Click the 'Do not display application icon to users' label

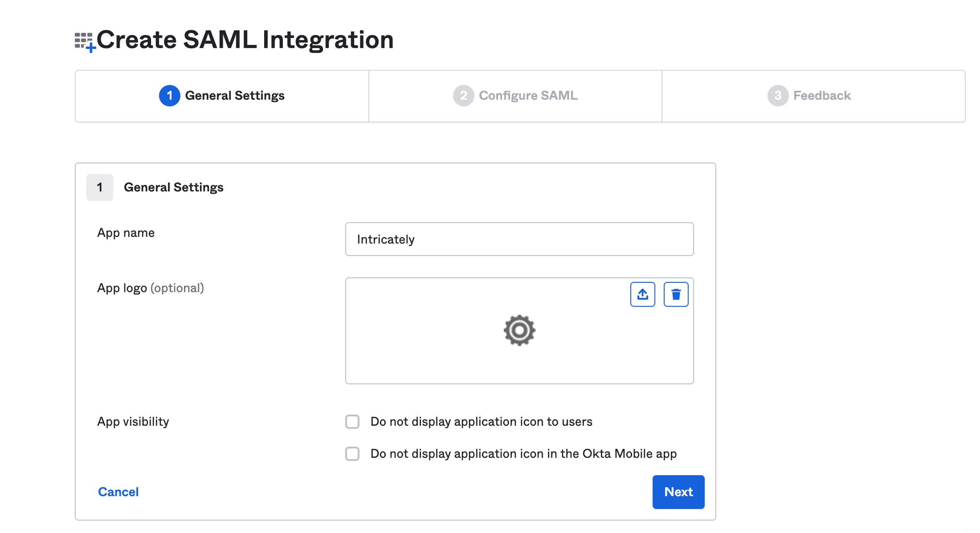[x=481, y=422]
